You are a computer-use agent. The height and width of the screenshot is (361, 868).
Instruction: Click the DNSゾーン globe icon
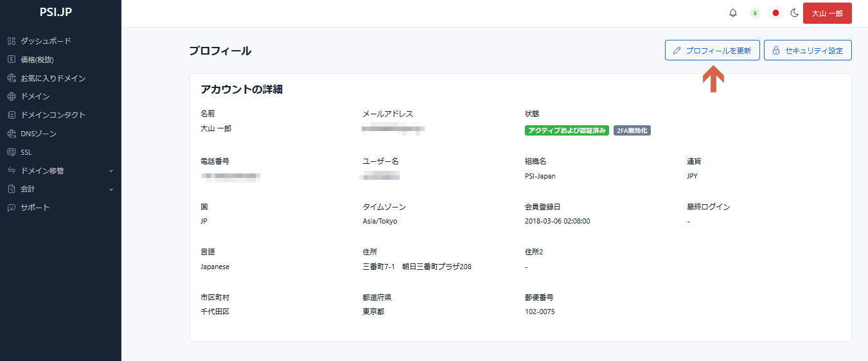pyautogui.click(x=11, y=134)
